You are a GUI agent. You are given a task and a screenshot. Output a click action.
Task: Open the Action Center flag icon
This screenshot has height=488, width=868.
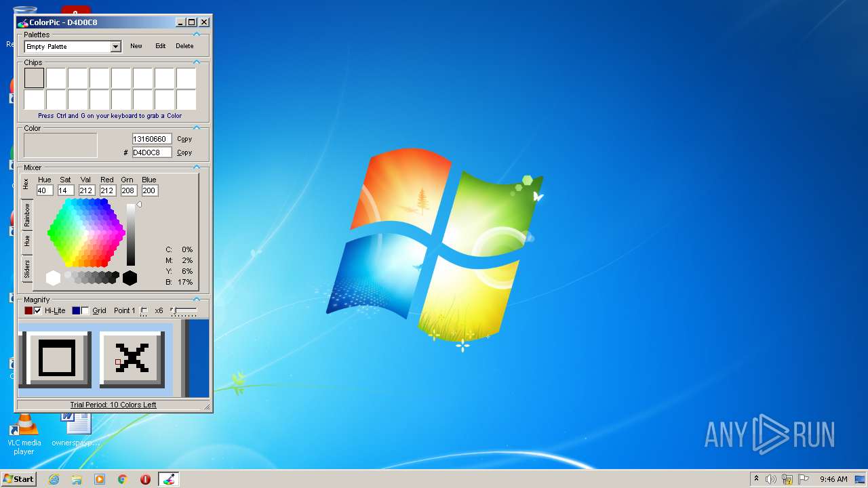[804, 479]
